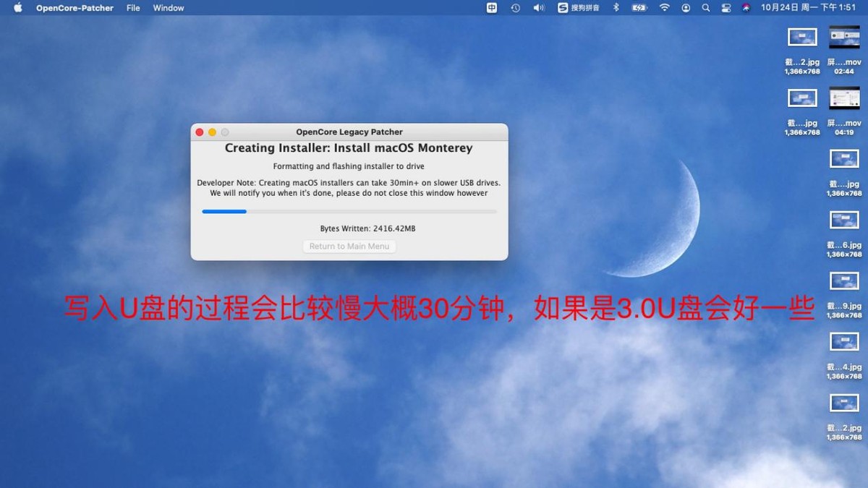Open the Window menu
This screenshot has width=868, height=488.
point(168,8)
